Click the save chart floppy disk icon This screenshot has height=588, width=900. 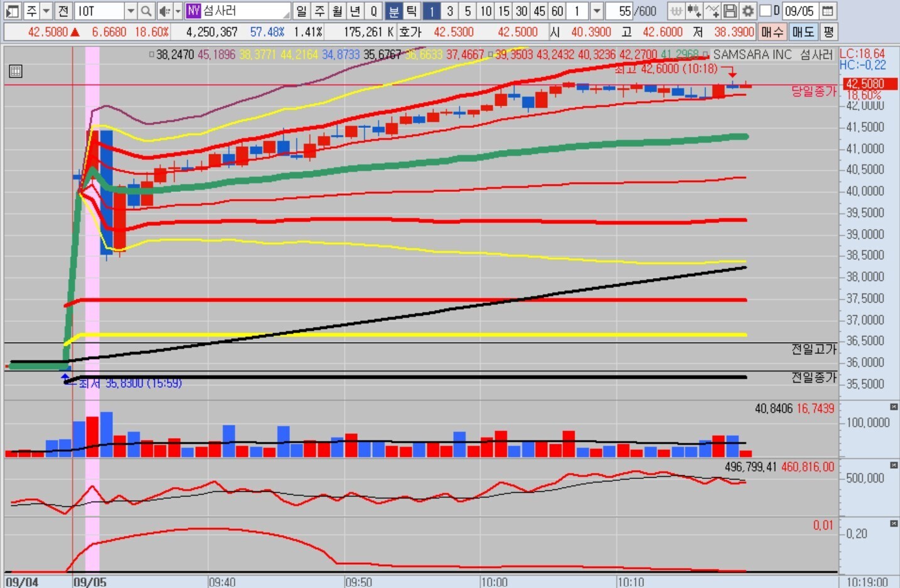729,11
